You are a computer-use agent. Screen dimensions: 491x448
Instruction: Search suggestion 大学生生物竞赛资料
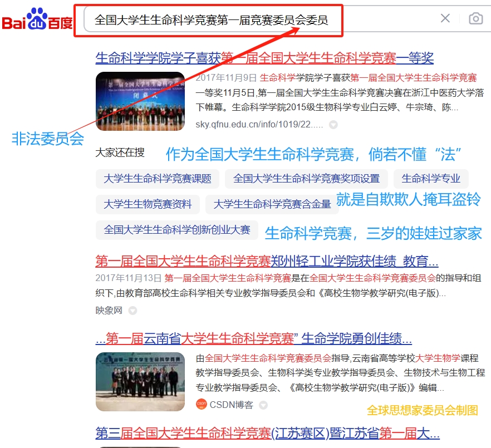[148, 204]
